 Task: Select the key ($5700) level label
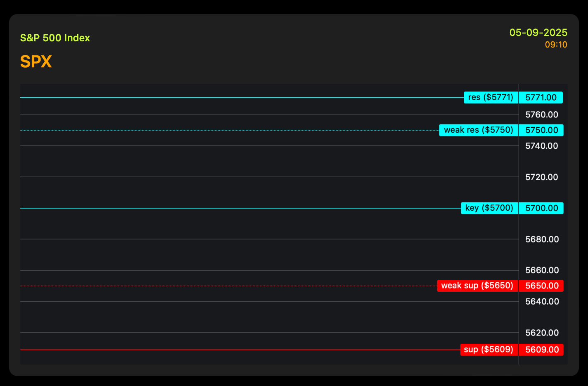[x=489, y=208]
